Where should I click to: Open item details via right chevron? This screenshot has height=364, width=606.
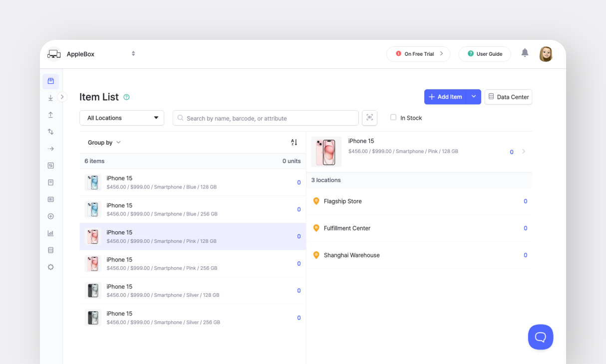pyautogui.click(x=524, y=152)
